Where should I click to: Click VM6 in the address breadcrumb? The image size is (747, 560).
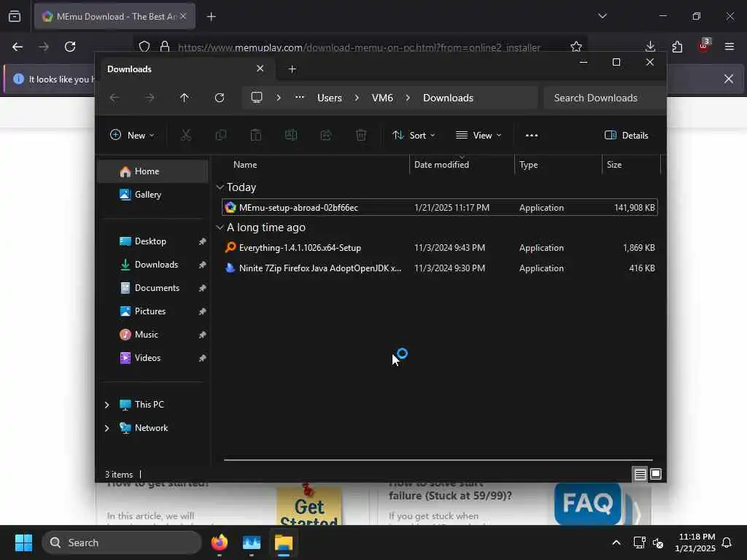[382, 98]
